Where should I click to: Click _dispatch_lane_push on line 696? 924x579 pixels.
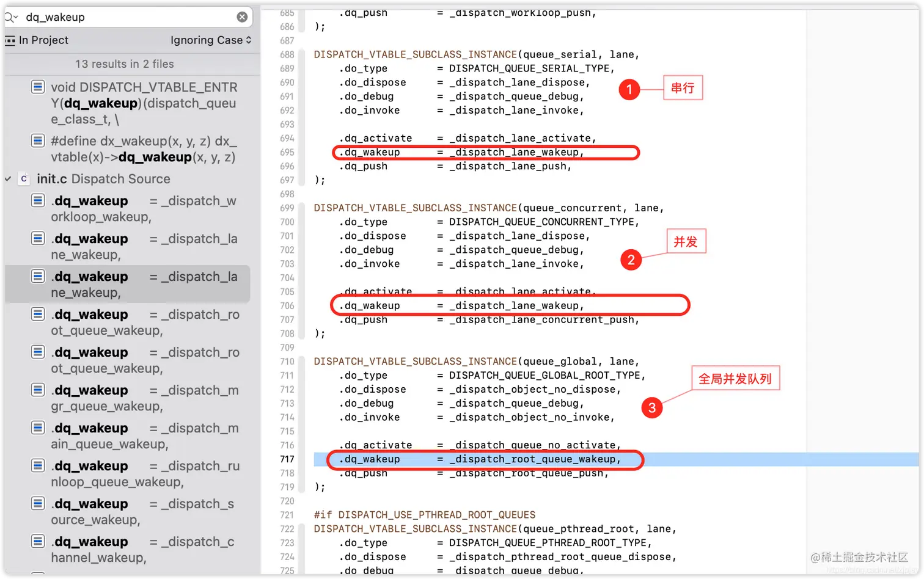[x=508, y=166]
